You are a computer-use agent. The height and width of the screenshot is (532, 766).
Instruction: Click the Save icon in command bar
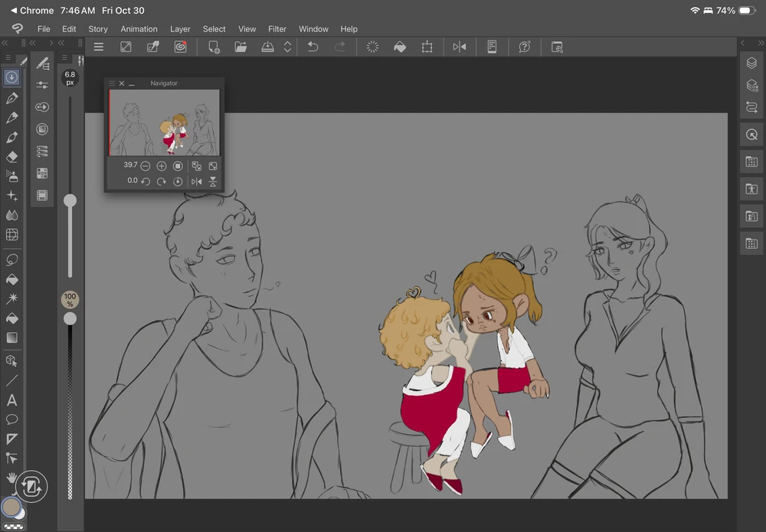pyautogui.click(x=267, y=47)
